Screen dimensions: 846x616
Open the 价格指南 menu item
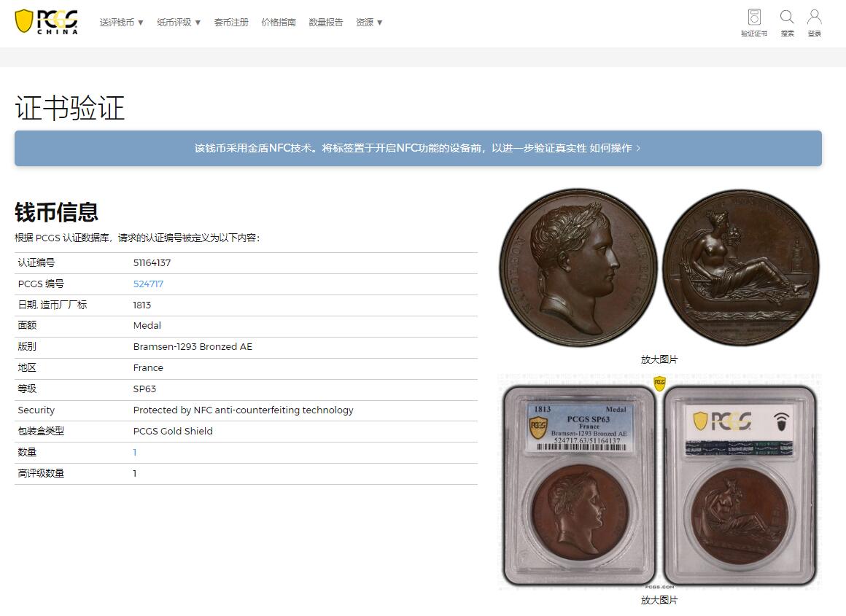pyautogui.click(x=279, y=22)
